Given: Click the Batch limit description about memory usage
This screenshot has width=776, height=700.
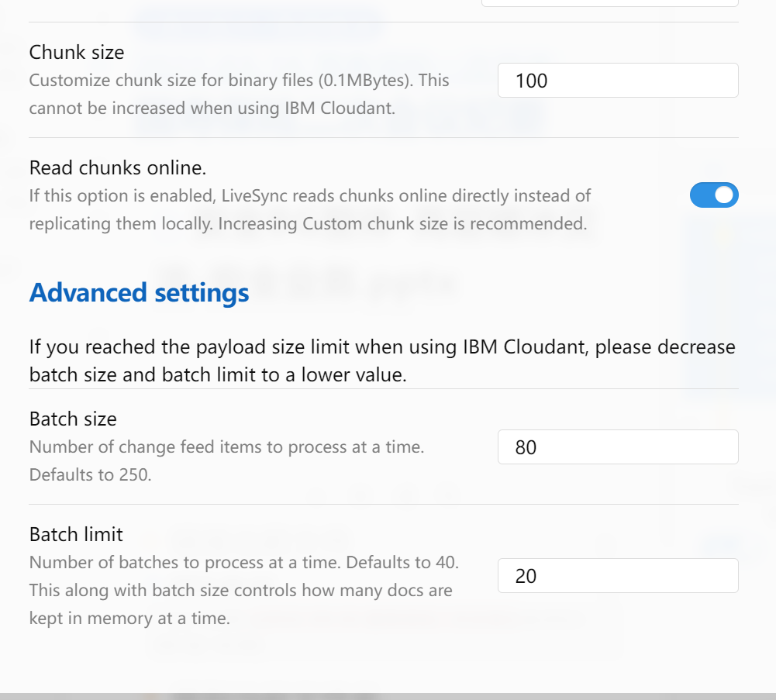Looking at the screenshot, I should (240, 590).
